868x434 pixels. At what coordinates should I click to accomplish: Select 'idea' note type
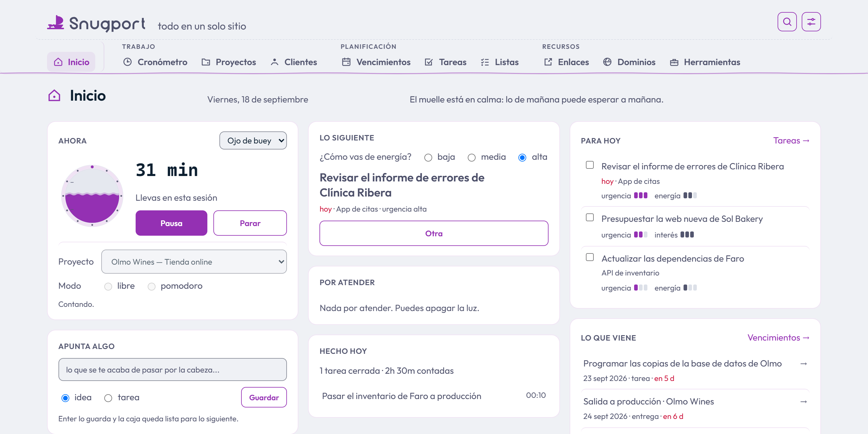65,398
